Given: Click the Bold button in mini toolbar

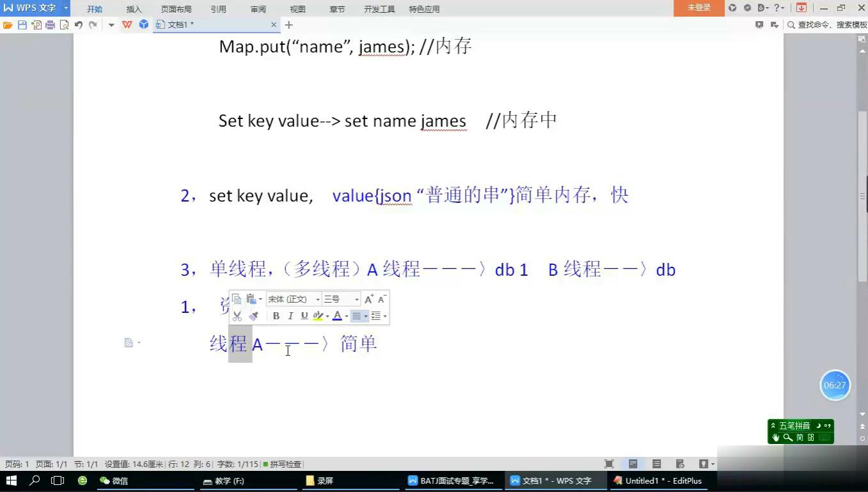Looking at the screenshot, I should (276, 316).
